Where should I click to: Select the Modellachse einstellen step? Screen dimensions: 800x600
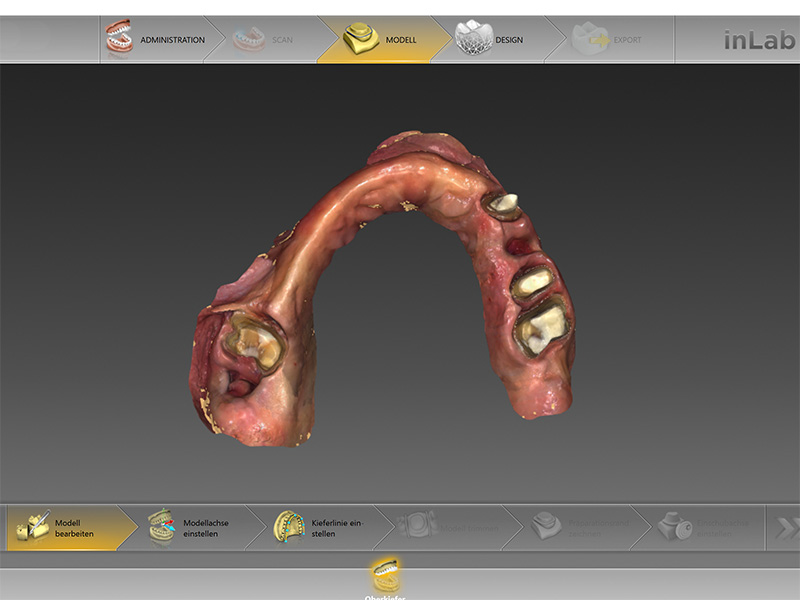pyautogui.click(x=205, y=528)
